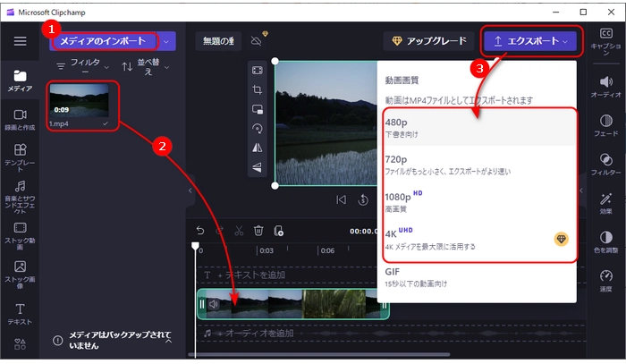Mute the audio of the timeline clip
Image resolution: width=626 pixels, height=364 pixels.
point(214,304)
